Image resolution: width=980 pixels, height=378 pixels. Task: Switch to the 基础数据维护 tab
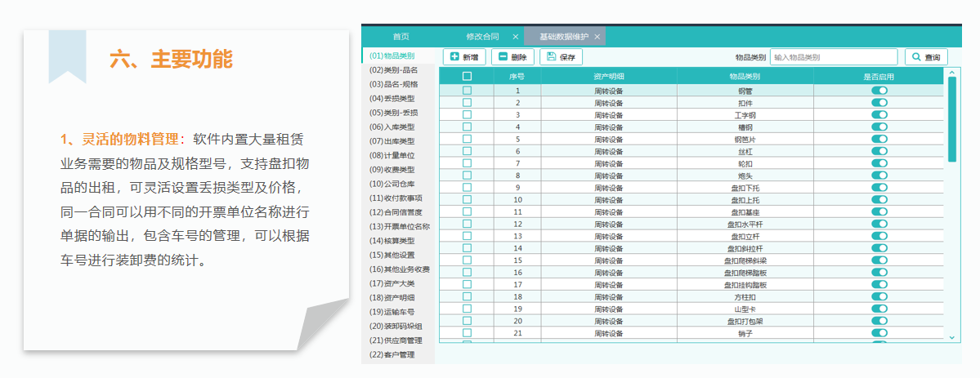pos(564,37)
